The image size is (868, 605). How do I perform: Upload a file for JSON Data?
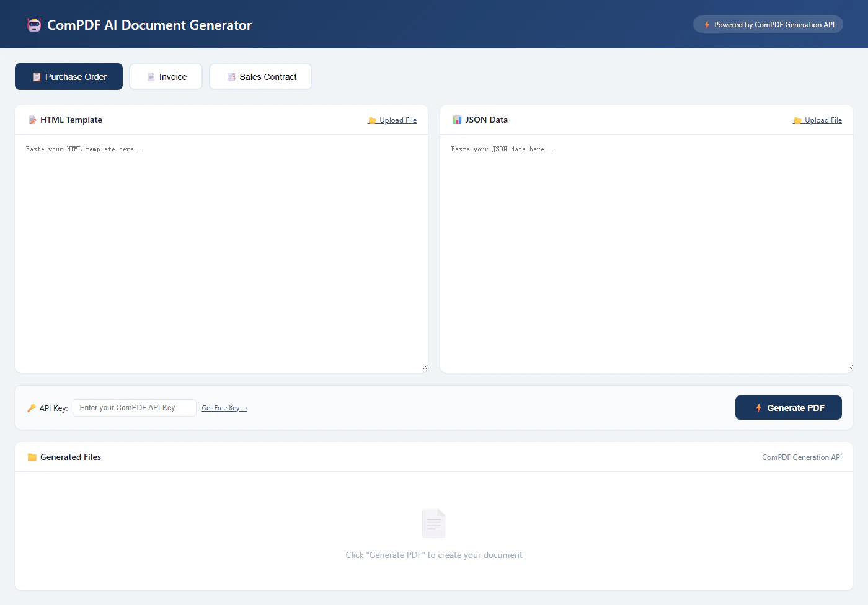tap(818, 120)
